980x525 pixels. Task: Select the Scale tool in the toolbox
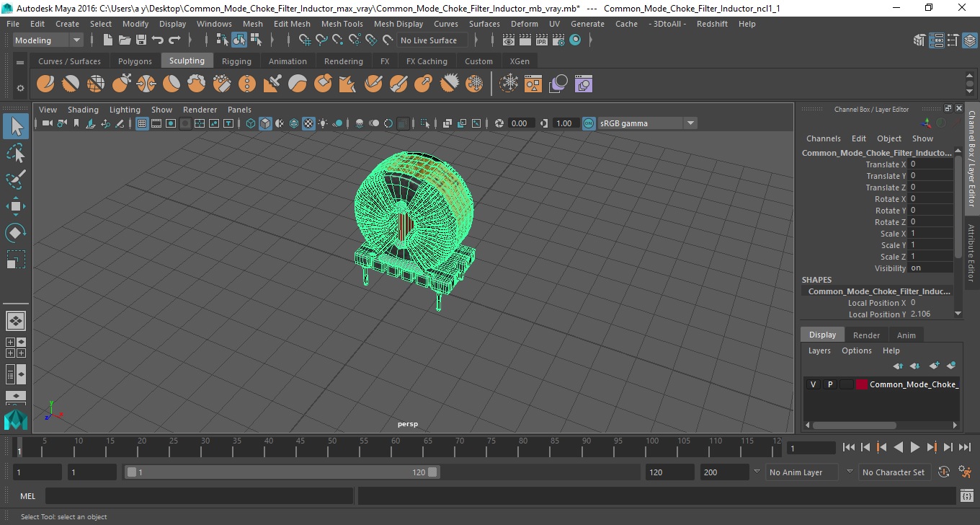click(16, 259)
